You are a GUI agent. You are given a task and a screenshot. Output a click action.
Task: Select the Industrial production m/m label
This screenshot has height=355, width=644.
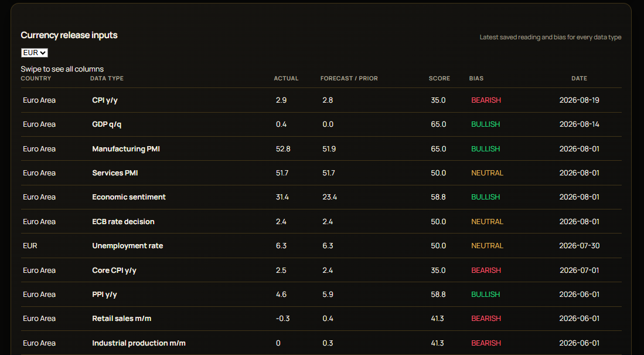(139, 343)
